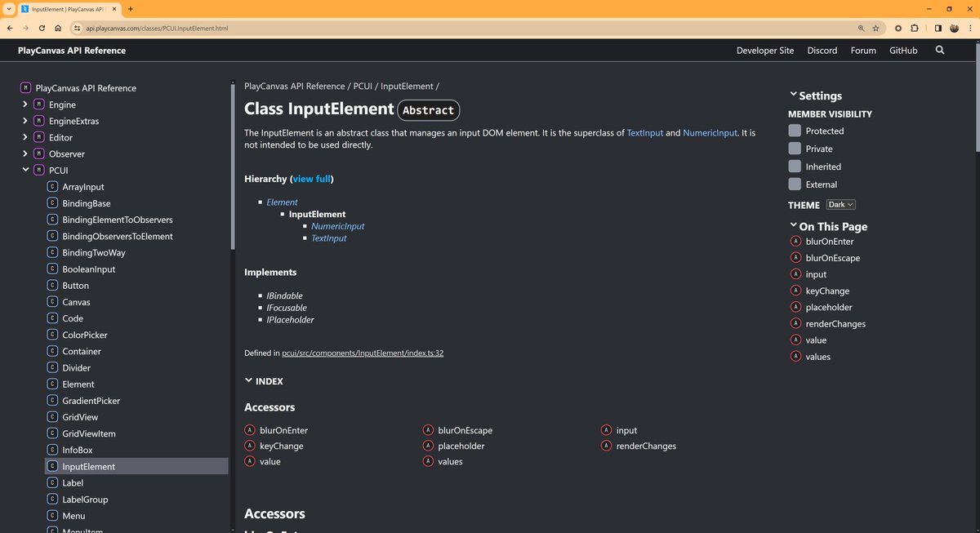This screenshot has height=533, width=980.
Task: Open IFocusable interface link
Action: coord(287,308)
